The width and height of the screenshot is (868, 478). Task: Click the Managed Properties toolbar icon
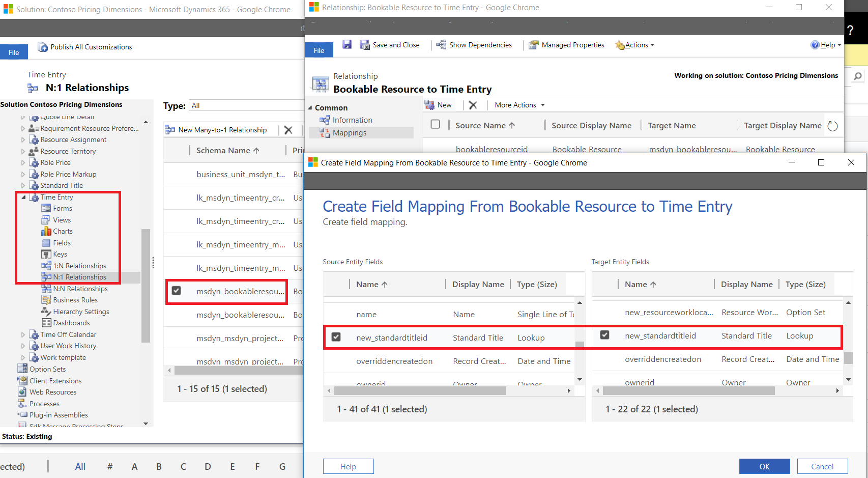click(x=533, y=45)
